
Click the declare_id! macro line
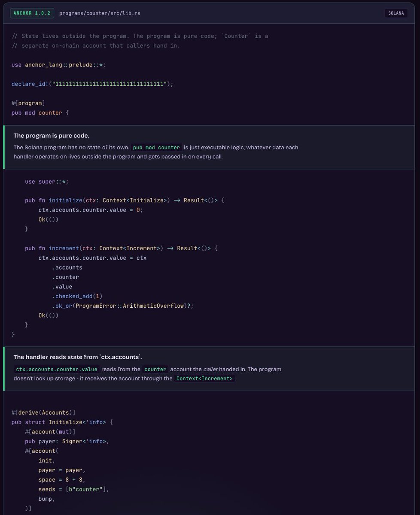pyautogui.click(x=92, y=84)
